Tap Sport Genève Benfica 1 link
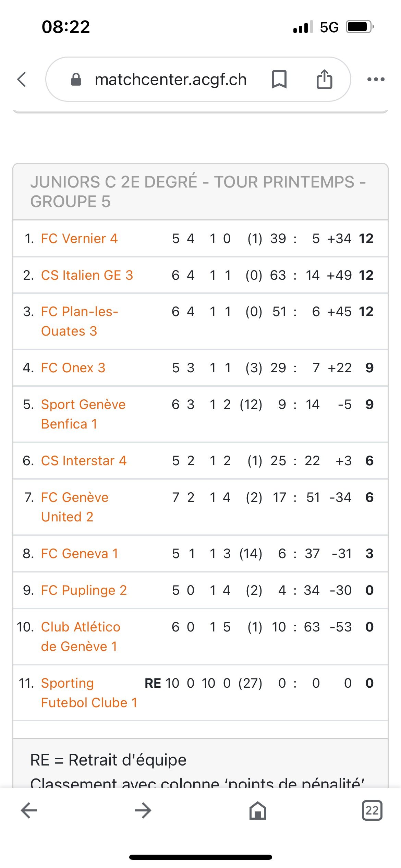This screenshot has height=868, width=401. point(83,414)
